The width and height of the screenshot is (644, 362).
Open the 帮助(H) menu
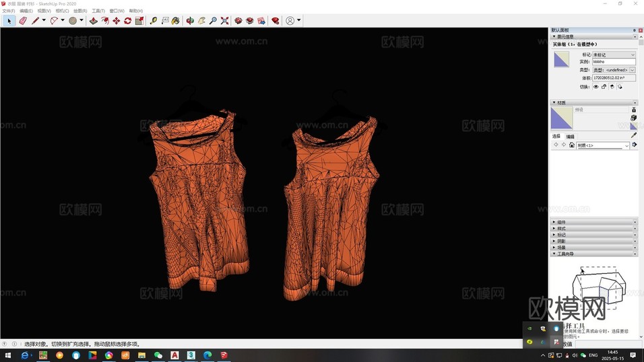(136, 11)
